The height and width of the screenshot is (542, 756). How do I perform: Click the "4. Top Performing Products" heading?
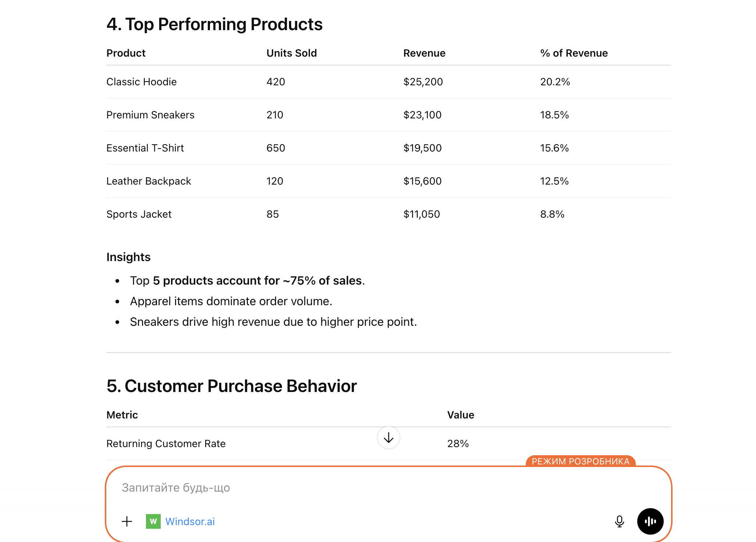pos(214,24)
